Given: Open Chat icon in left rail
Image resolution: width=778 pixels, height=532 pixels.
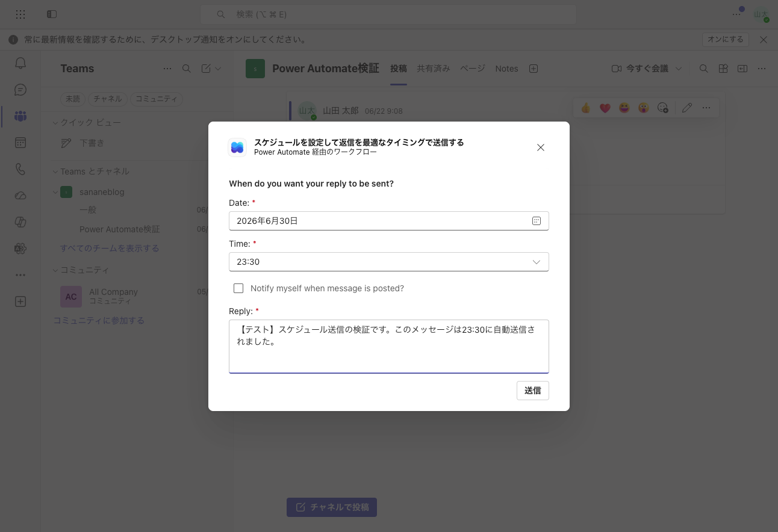Looking at the screenshot, I should tap(20, 90).
